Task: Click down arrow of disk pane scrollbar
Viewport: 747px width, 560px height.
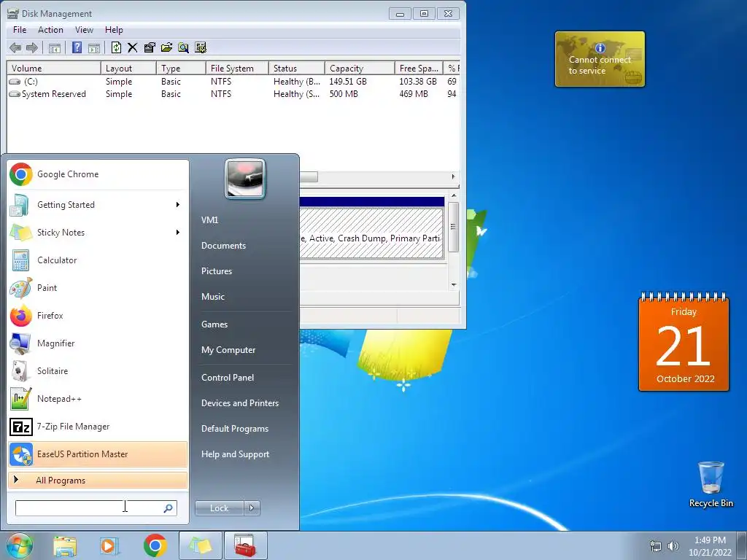Action: [x=454, y=285]
